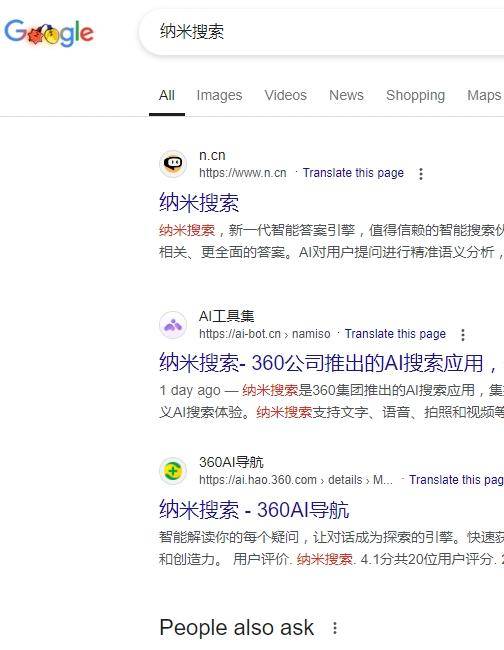Open the three-dot menu for n.cn result
The height and width of the screenshot is (650, 504).
tap(421, 174)
